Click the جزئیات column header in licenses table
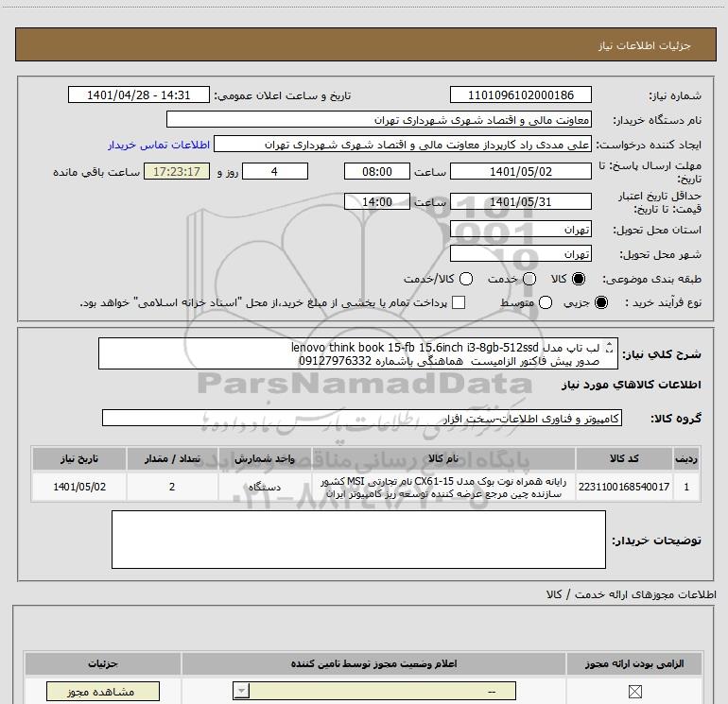Image resolution: width=728 pixels, height=704 pixels. [103, 663]
